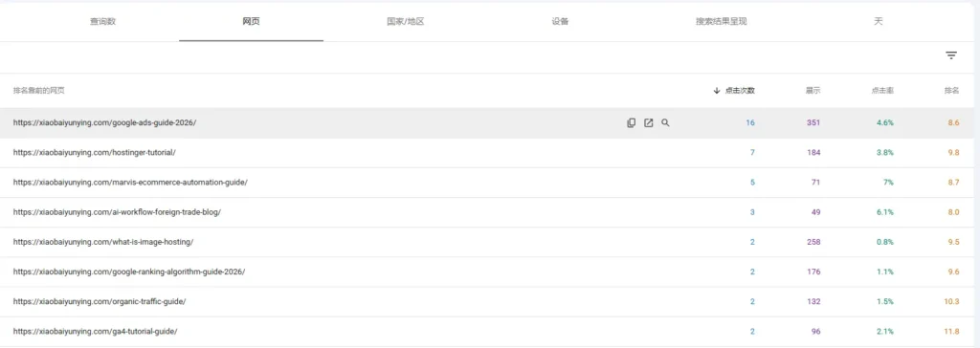The height and width of the screenshot is (348, 980).
Task: Click CTR value 4.6%
Action: [x=885, y=123]
